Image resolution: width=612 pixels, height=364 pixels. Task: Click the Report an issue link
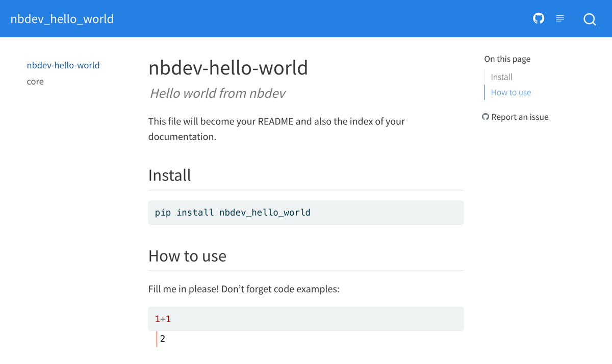click(x=520, y=117)
